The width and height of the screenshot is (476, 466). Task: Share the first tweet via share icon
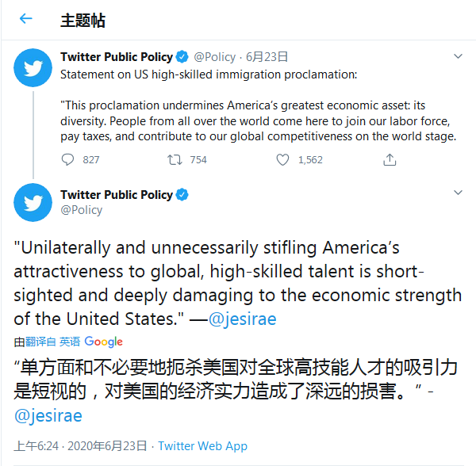point(390,159)
